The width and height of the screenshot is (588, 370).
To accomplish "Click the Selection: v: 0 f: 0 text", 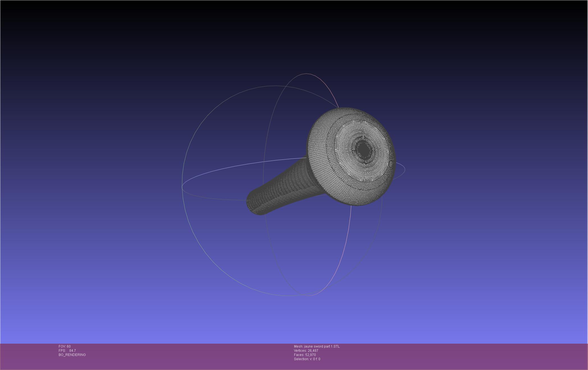I will click(x=307, y=359).
